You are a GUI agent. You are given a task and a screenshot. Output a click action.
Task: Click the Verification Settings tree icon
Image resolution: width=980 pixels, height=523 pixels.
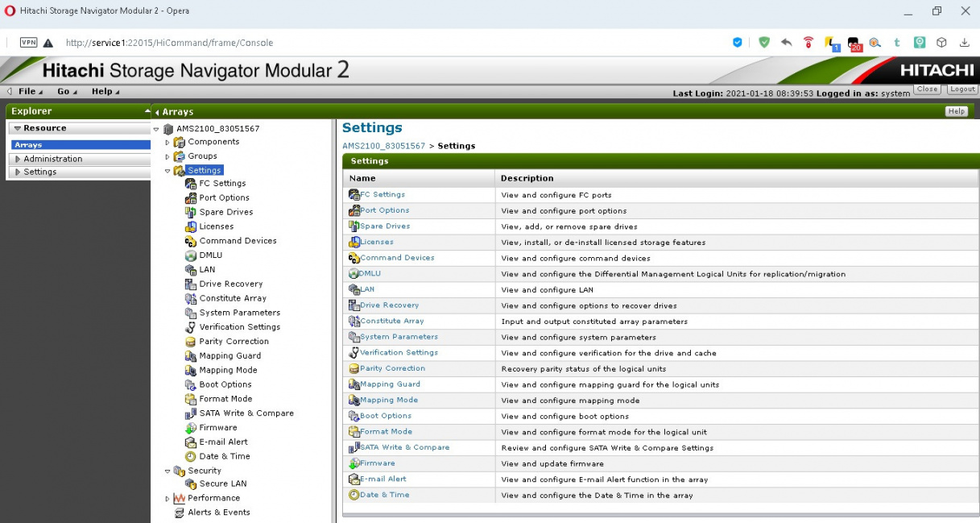click(x=191, y=327)
